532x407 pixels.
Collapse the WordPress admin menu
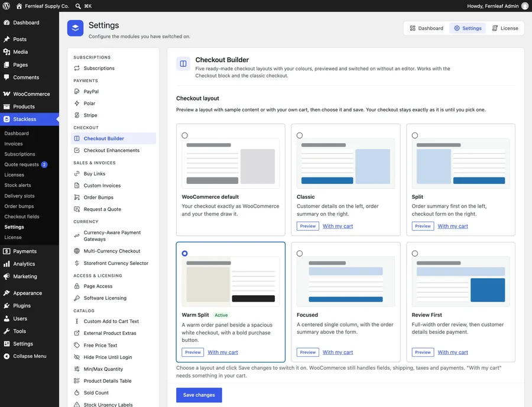(30, 356)
